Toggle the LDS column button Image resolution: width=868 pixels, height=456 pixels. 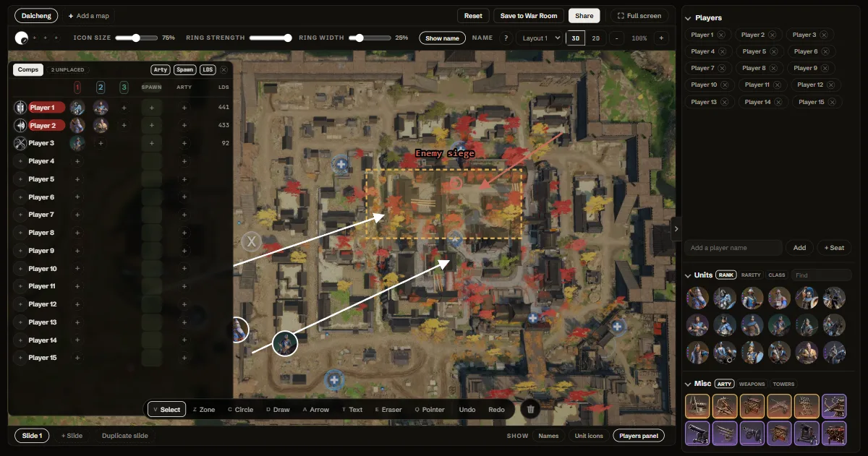click(x=208, y=70)
